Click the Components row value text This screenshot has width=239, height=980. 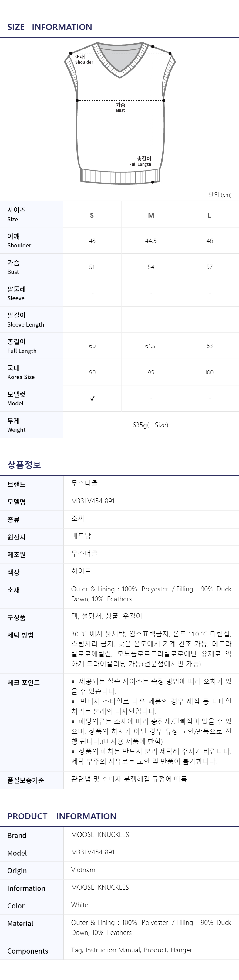(132, 950)
